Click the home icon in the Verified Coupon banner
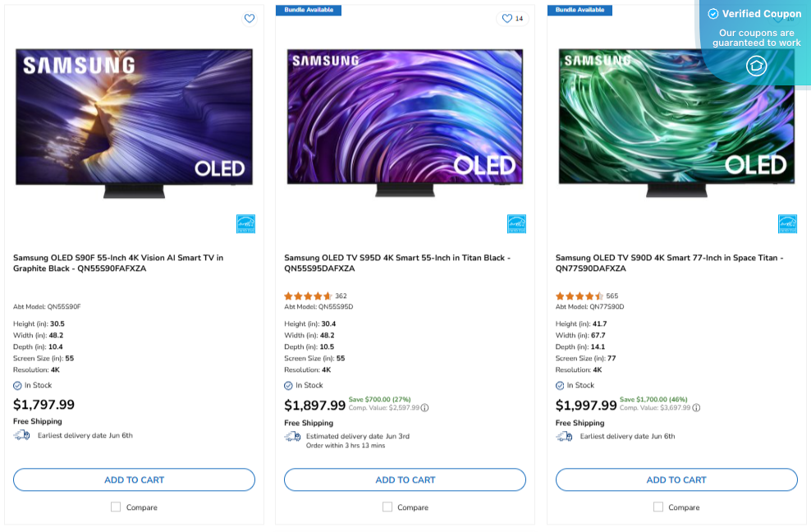 756,66
